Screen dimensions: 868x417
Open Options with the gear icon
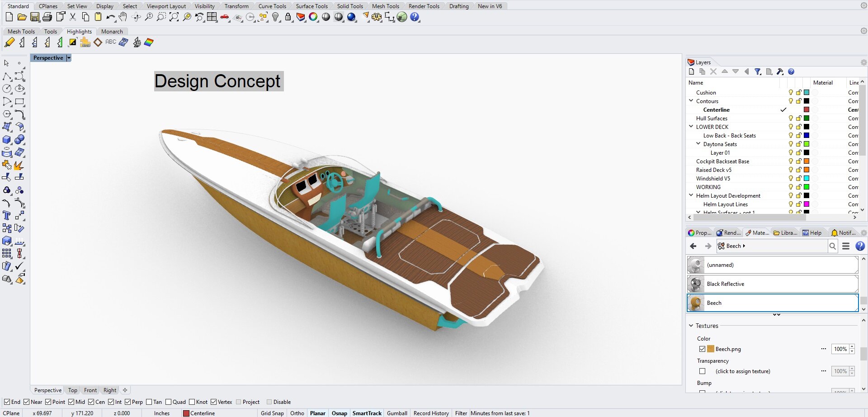[377, 17]
